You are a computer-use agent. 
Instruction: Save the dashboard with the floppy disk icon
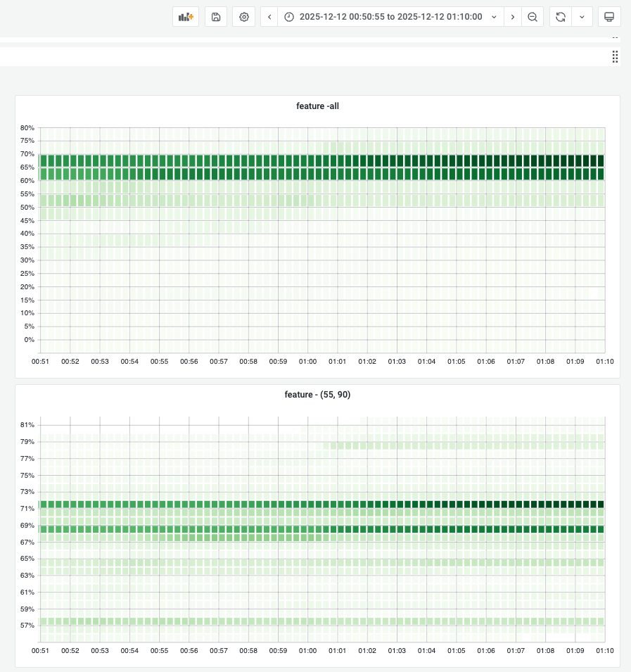(216, 17)
